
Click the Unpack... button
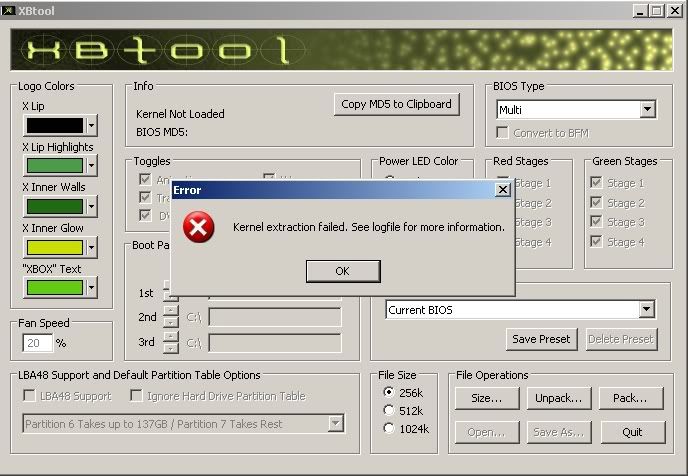[x=557, y=398]
